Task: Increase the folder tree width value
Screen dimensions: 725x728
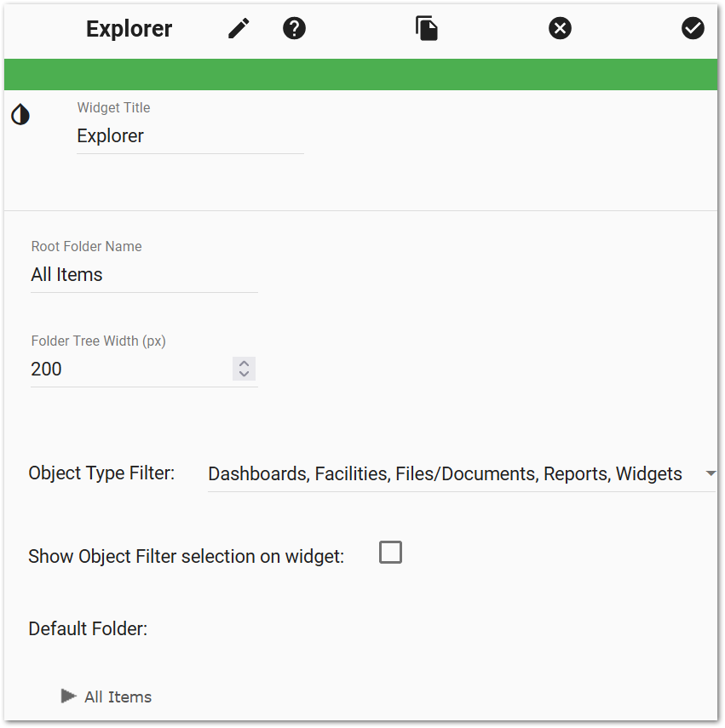Action: pos(244,364)
